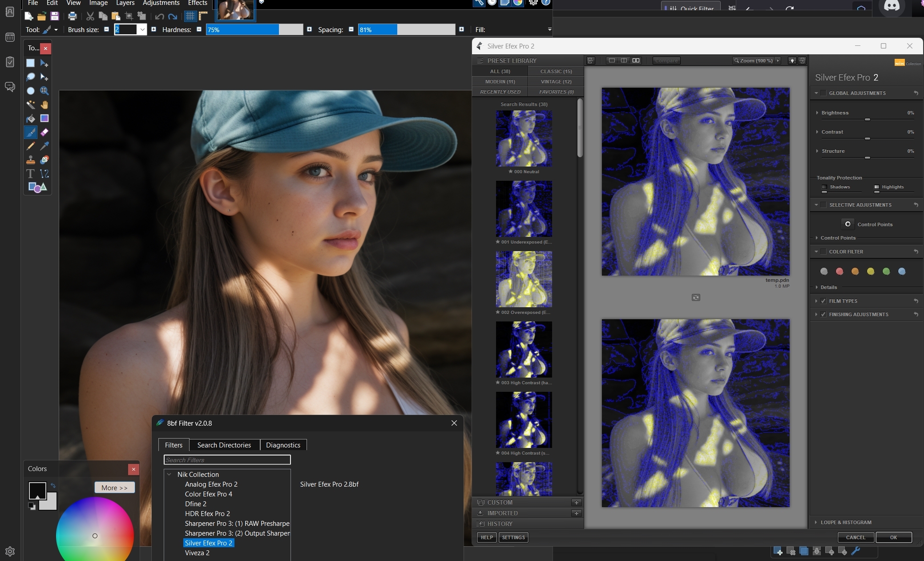The image size is (924, 561).
Task: Select the Eraser tool
Action: [x=44, y=132]
